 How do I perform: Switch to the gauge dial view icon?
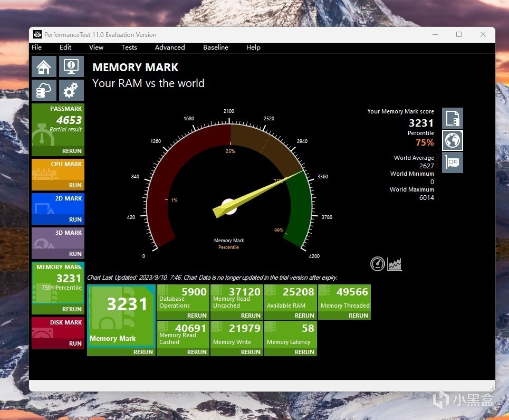click(378, 264)
